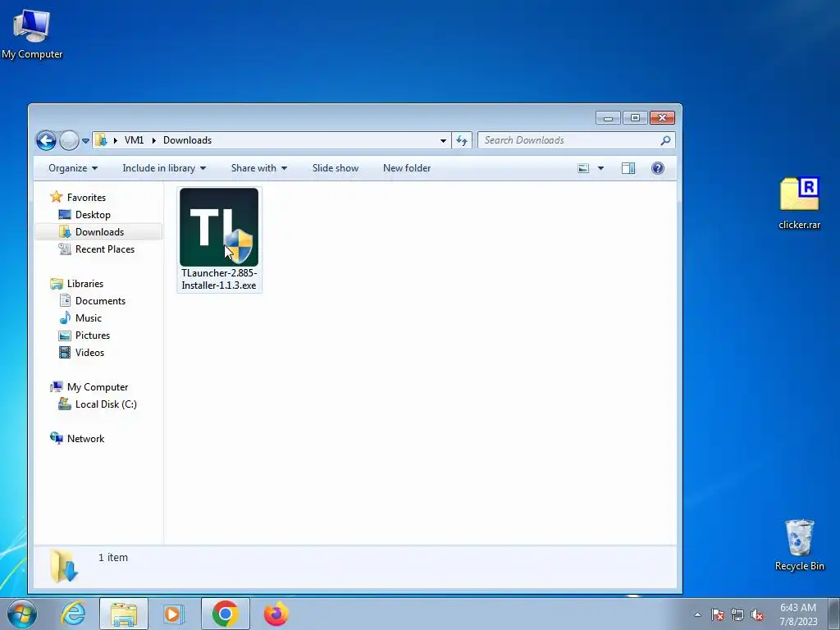
Task: Open the Documents library
Action: click(x=100, y=301)
